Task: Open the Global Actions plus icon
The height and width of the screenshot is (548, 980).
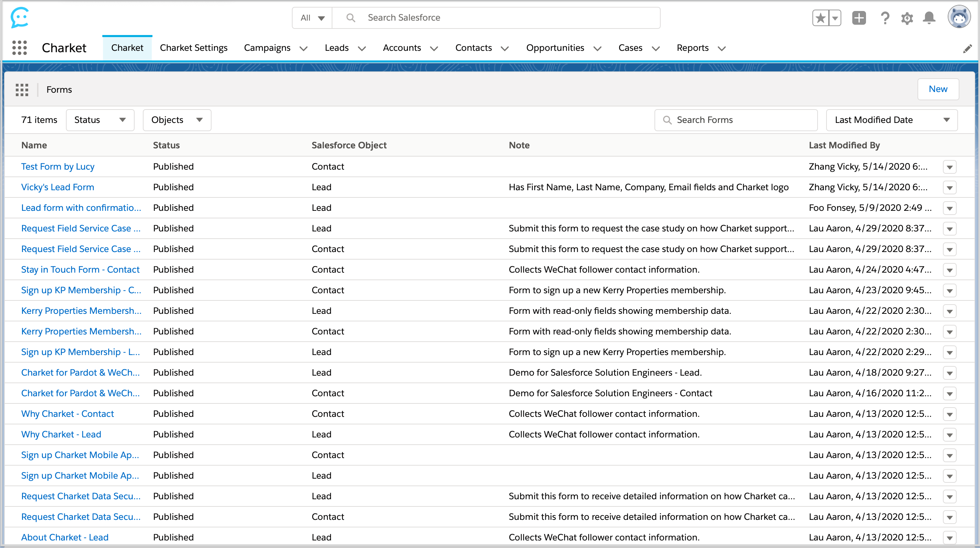Action: pyautogui.click(x=859, y=18)
